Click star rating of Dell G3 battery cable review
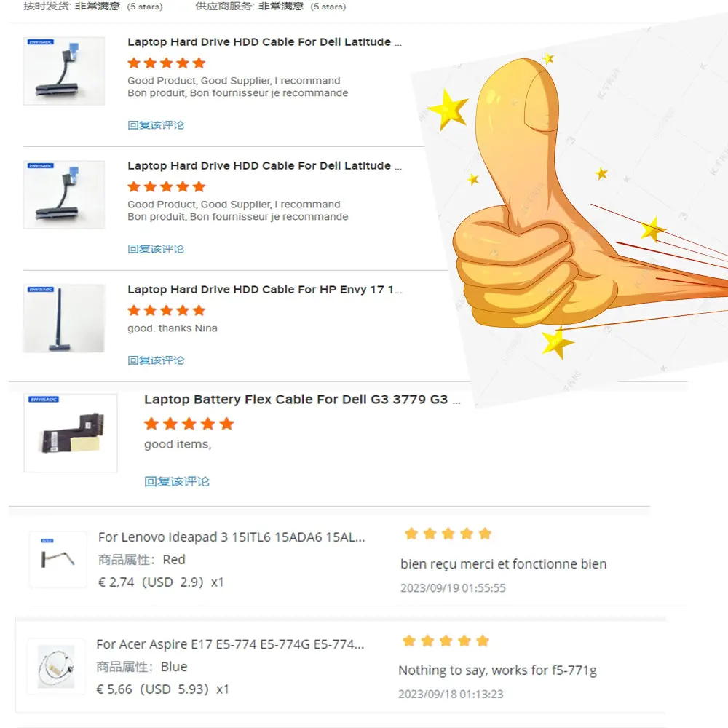Screen dimensions: 728x728 click(189, 424)
